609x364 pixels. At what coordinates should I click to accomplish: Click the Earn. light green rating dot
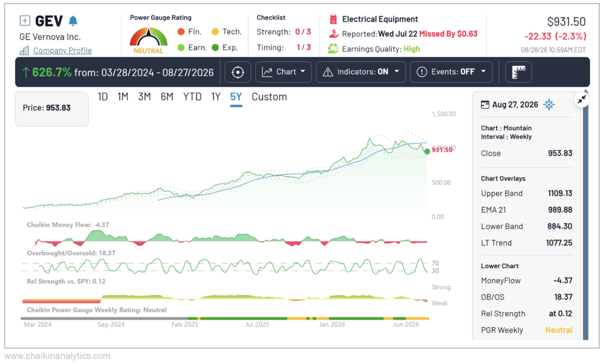[x=181, y=48]
